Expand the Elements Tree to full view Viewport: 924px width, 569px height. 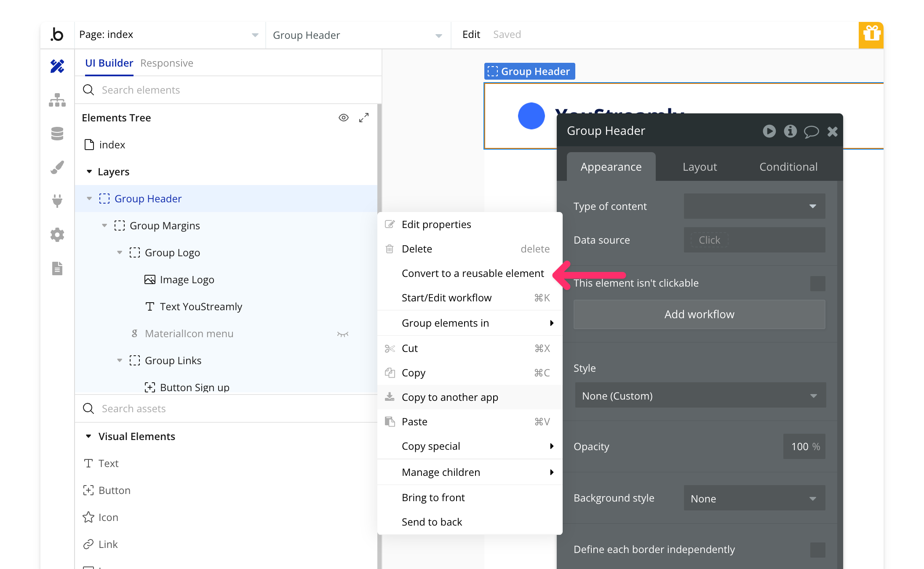pyautogui.click(x=364, y=118)
